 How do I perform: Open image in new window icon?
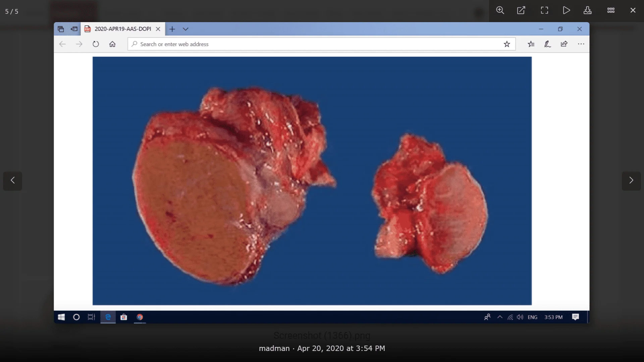click(x=521, y=10)
